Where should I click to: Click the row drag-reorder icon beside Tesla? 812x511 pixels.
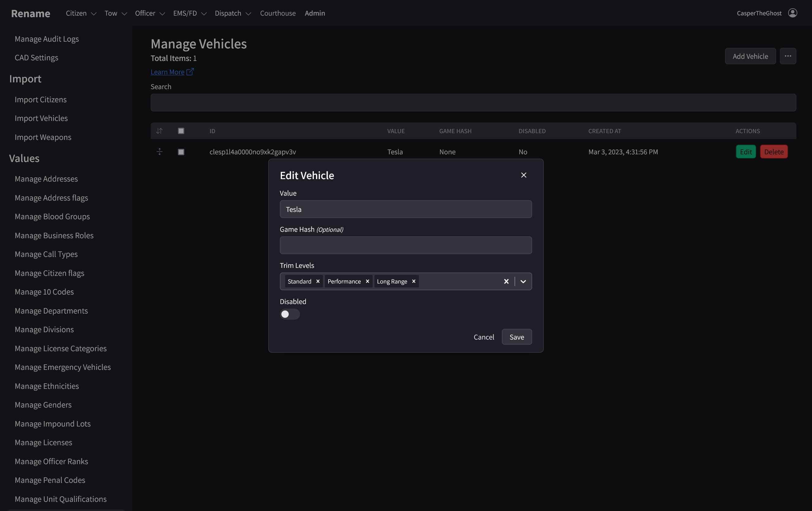(x=160, y=152)
